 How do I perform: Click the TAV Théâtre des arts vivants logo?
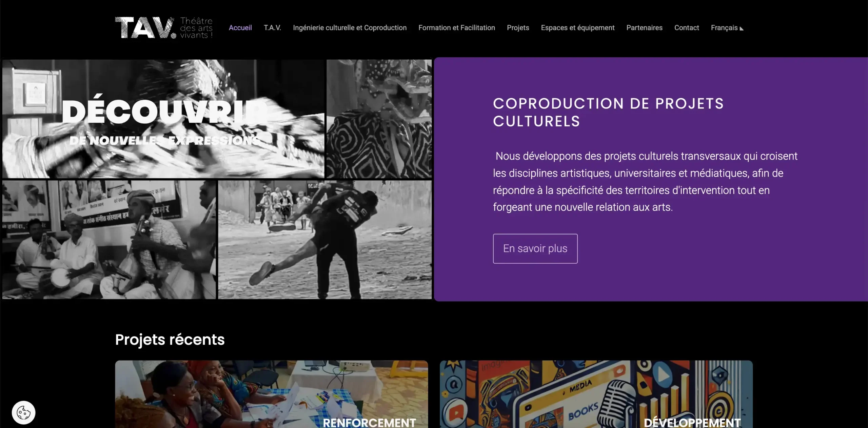(164, 28)
